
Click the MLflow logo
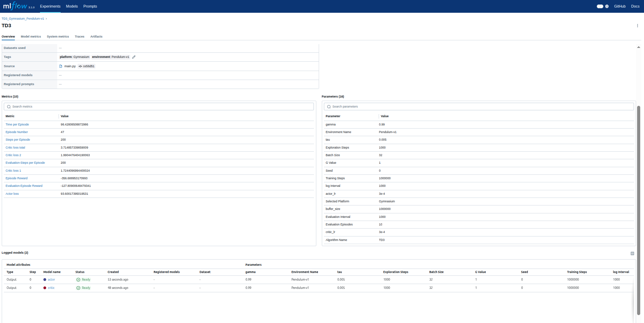point(15,6)
